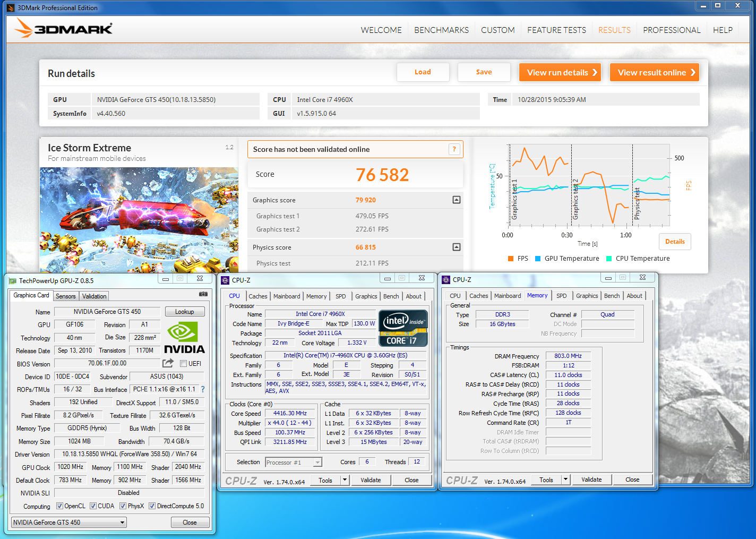Click the Graphics test 1 result 479.05 FPS
The width and height of the screenshot is (756, 539).
pyautogui.click(x=372, y=216)
